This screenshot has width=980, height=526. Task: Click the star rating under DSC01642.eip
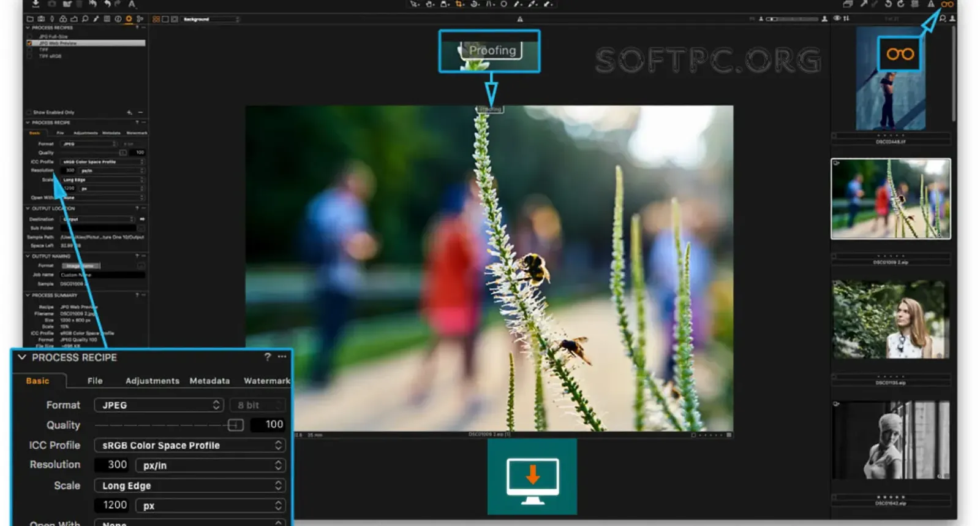891,497
